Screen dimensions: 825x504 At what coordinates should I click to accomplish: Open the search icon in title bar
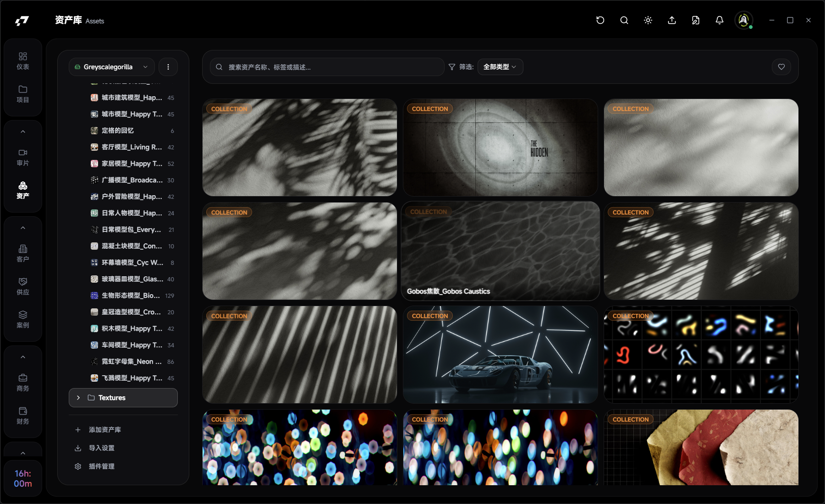624,20
